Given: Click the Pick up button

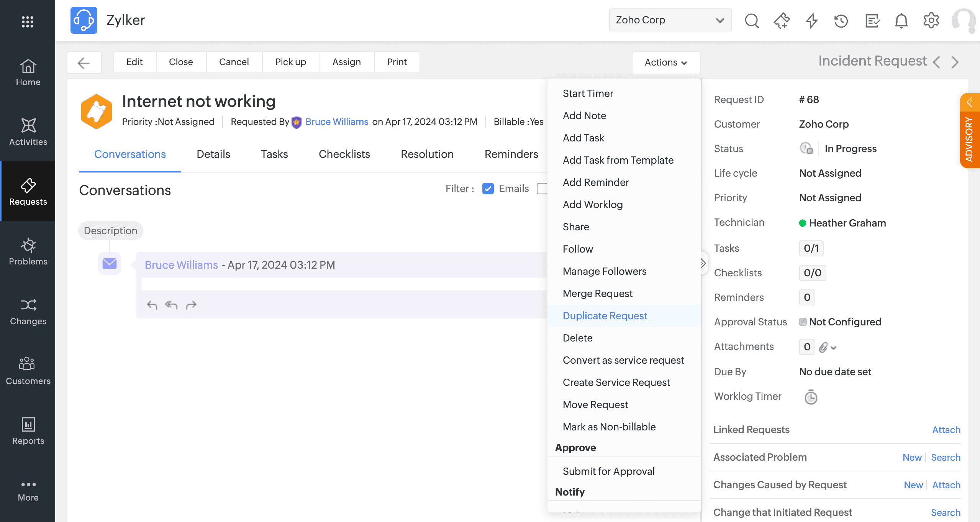Looking at the screenshot, I should tap(290, 62).
